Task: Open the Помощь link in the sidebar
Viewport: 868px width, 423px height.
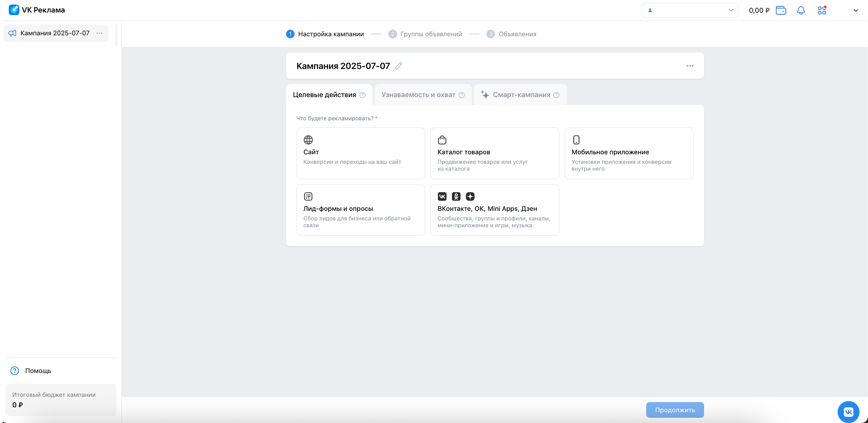Action: coord(38,371)
